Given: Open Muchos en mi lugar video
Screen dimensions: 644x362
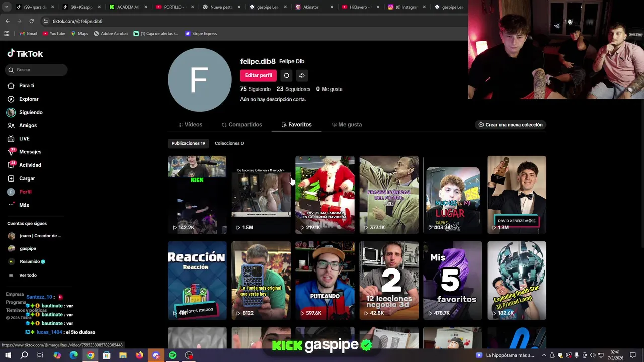Looking at the screenshot, I should tap(452, 195).
